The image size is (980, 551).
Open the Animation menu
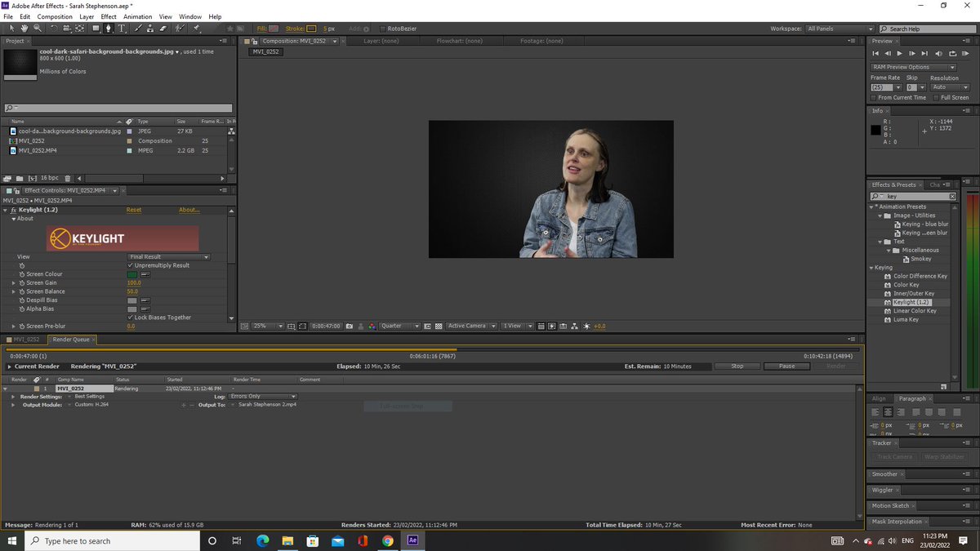coord(138,16)
